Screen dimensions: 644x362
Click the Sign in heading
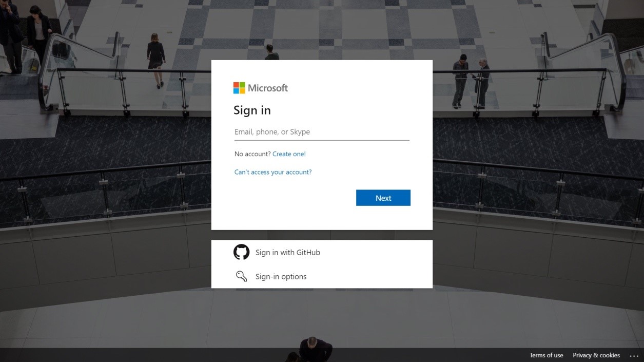point(252,110)
